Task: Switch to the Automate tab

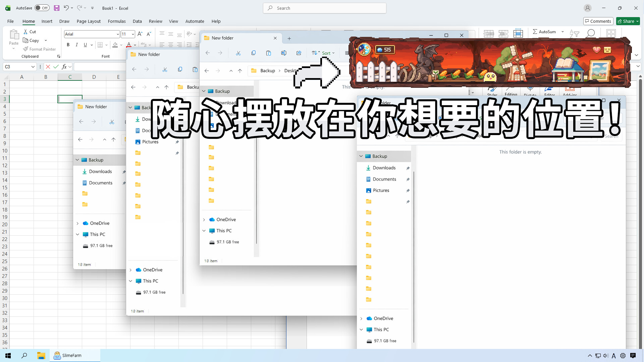Action: tap(195, 21)
